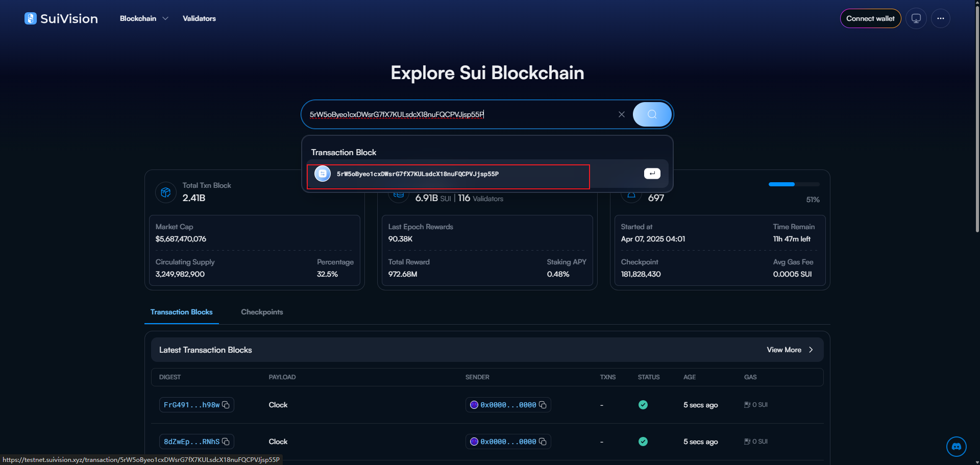Screen dimensions: 980x465
Task: Click the PAYLOAD column header
Action: coord(282,377)
